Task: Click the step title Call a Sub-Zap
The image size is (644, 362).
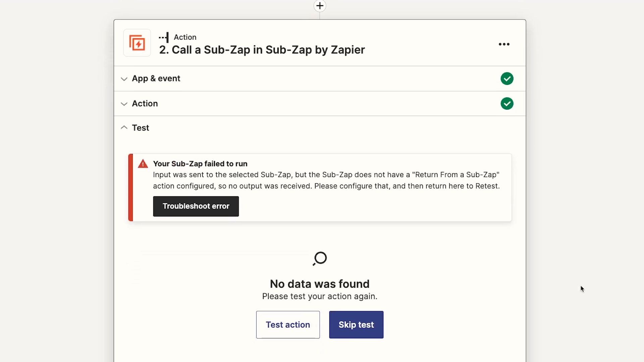Action: click(x=262, y=50)
